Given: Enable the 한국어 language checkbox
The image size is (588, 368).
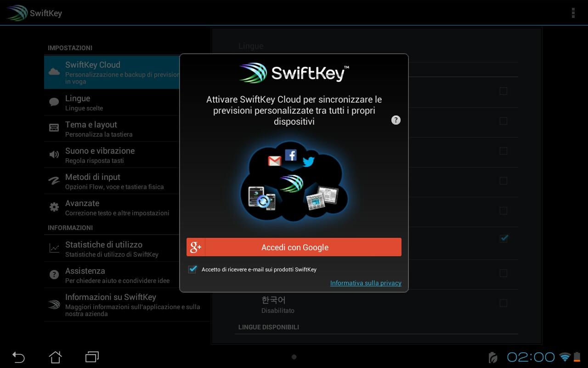Looking at the screenshot, I should 503,303.
